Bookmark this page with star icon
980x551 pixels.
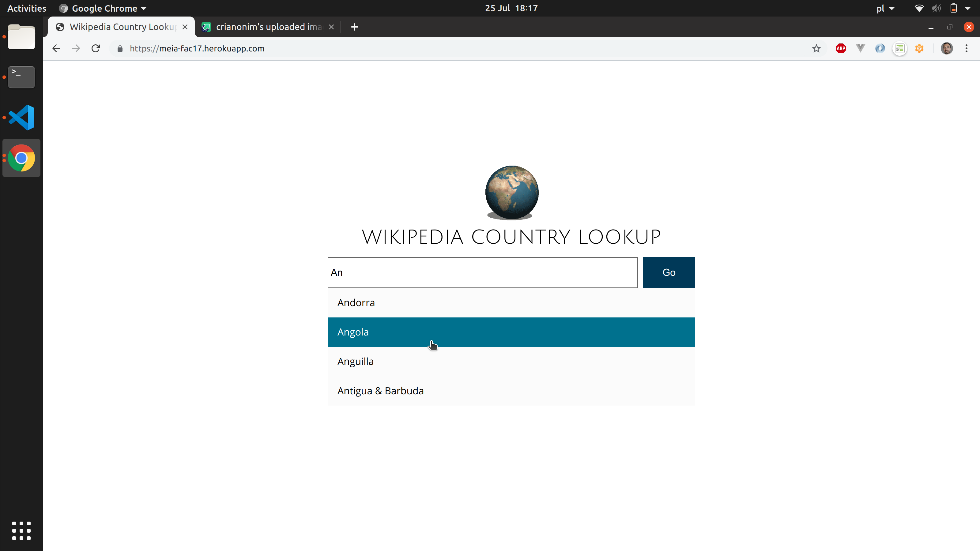pyautogui.click(x=816, y=48)
